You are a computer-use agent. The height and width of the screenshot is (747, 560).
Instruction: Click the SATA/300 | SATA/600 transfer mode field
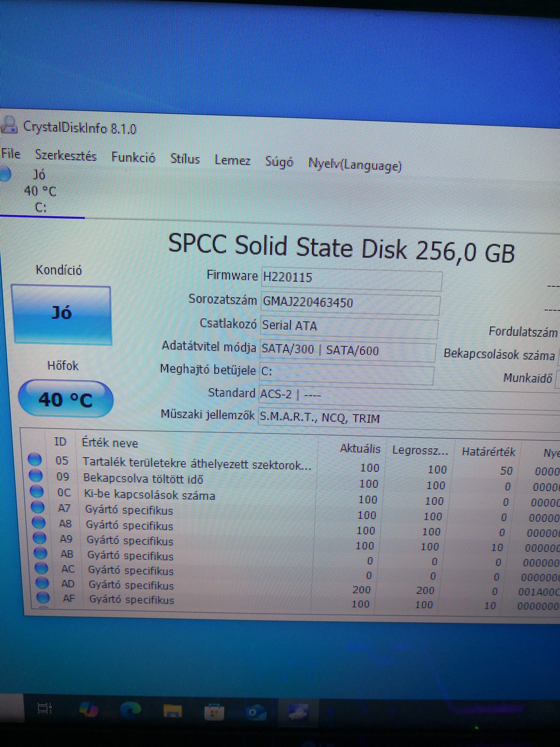(x=347, y=350)
